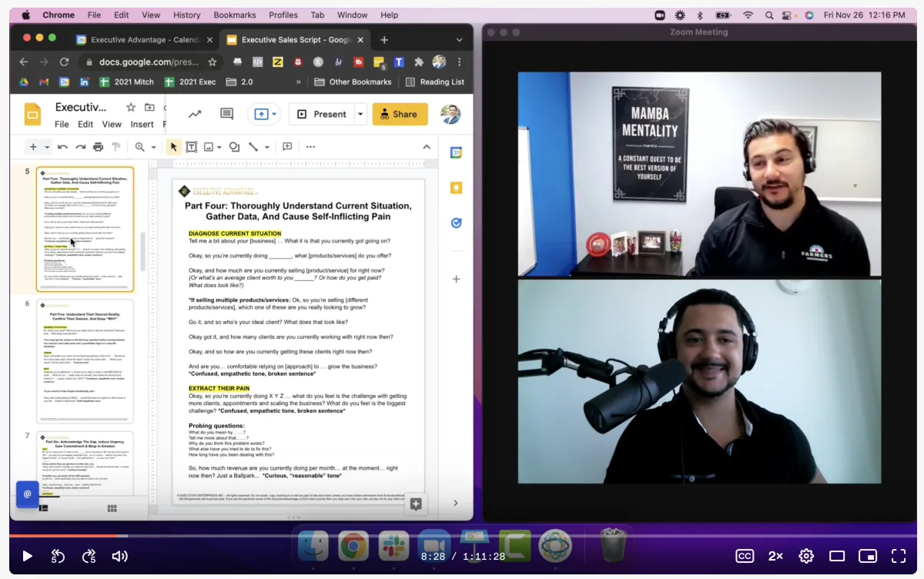The width and height of the screenshot is (924, 579).
Task: Open the Reading List
Action: tap(435, 82)
